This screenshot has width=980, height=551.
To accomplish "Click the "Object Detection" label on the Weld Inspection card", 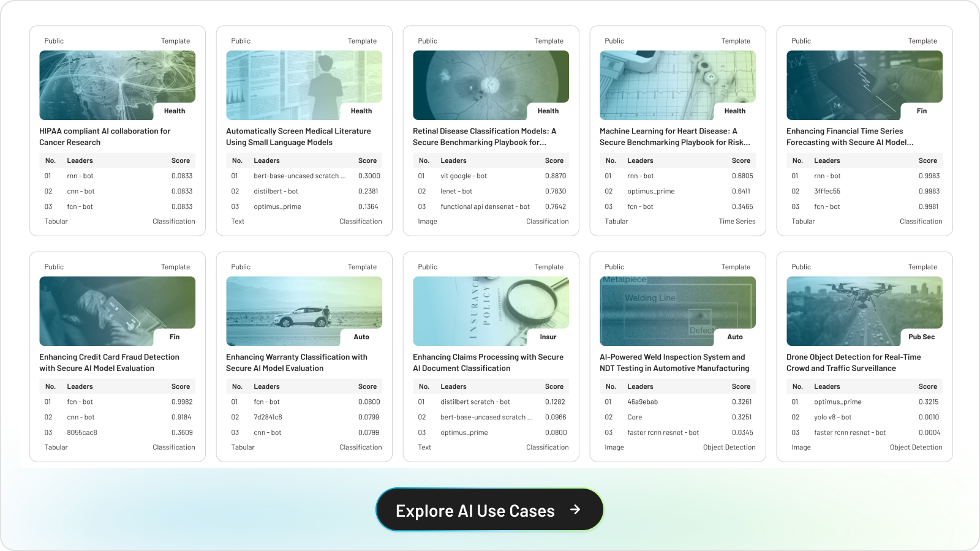I will pos(729,447).
